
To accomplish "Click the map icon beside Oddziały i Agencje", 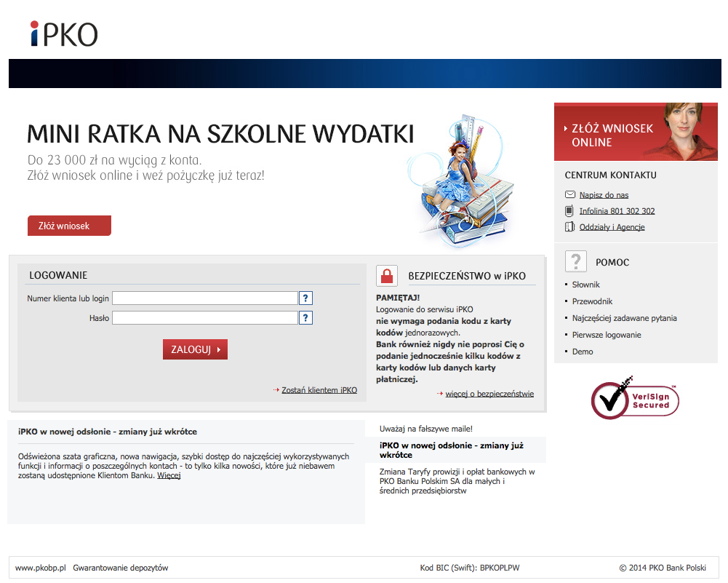I will (x=569, y=226).
